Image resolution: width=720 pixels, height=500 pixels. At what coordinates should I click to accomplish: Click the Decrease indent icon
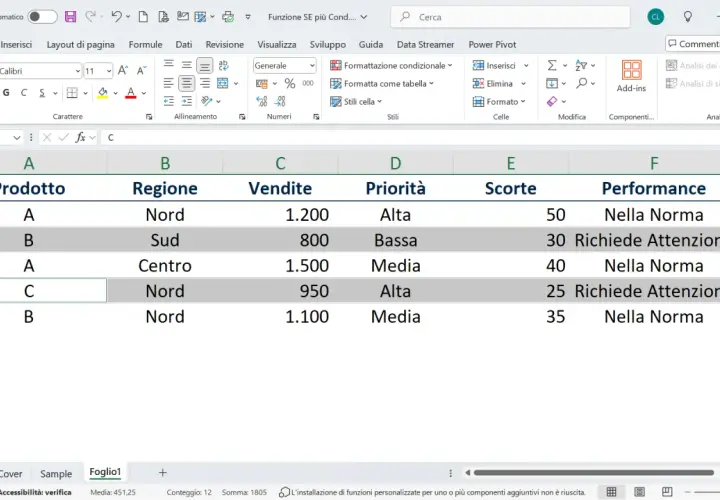169,101
